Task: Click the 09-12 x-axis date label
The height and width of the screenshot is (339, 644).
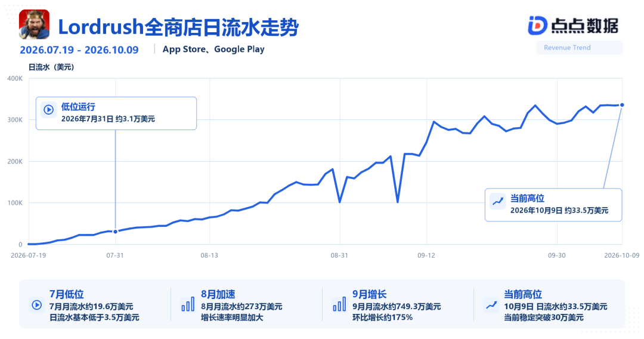Action: pyautogui.click(x=426, y=255)
